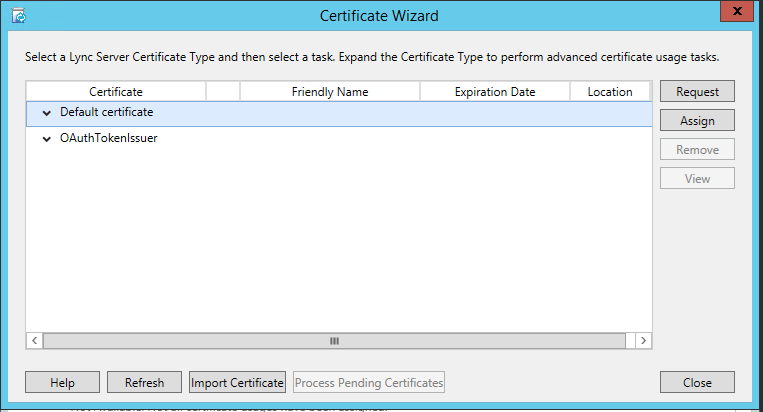763x412 pixels.
Task: Click Import Certificate button
Action: pos(238,382)
